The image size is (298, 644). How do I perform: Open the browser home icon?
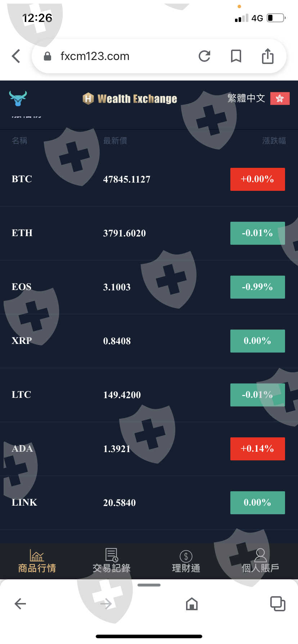(191, 604)
